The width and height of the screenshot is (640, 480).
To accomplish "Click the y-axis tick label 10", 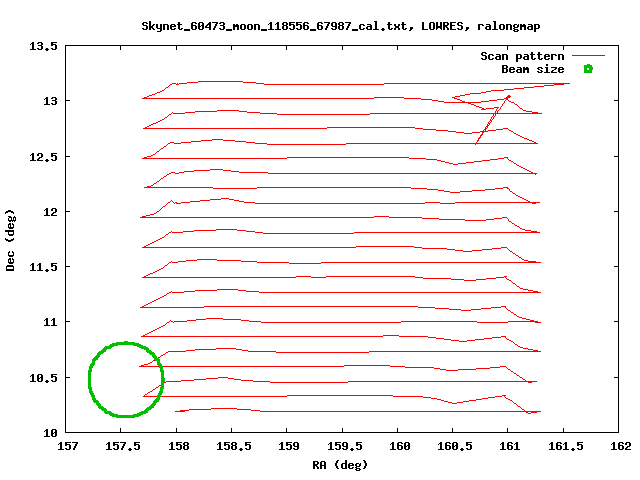I will (x=50, y=433).
